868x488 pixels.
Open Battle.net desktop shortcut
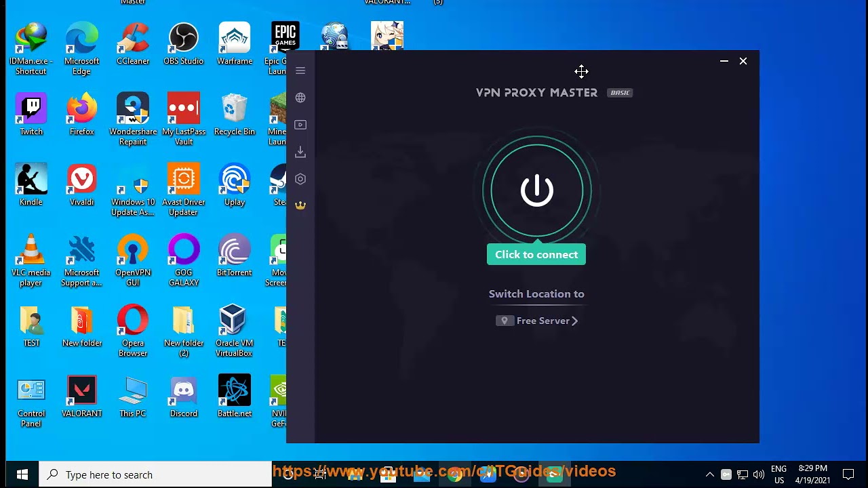(235, 396)
